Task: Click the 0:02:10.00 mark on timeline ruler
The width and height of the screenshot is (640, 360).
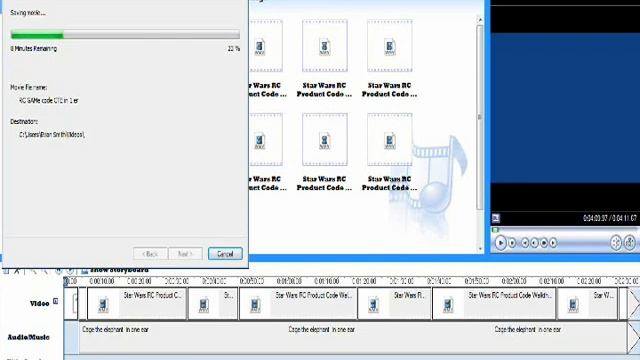Action: coord(551,281)
